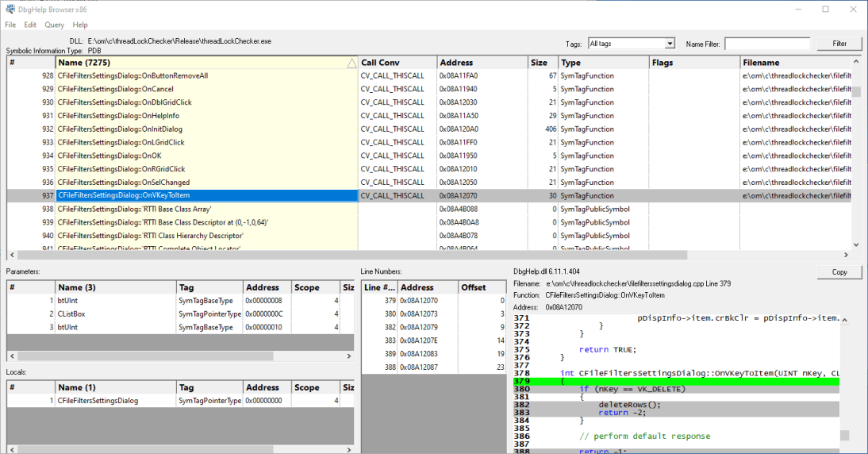The image size is (868, 454).
Task: Select row 'RTTI Base Class Array'
Action: [x=429, y=210]
